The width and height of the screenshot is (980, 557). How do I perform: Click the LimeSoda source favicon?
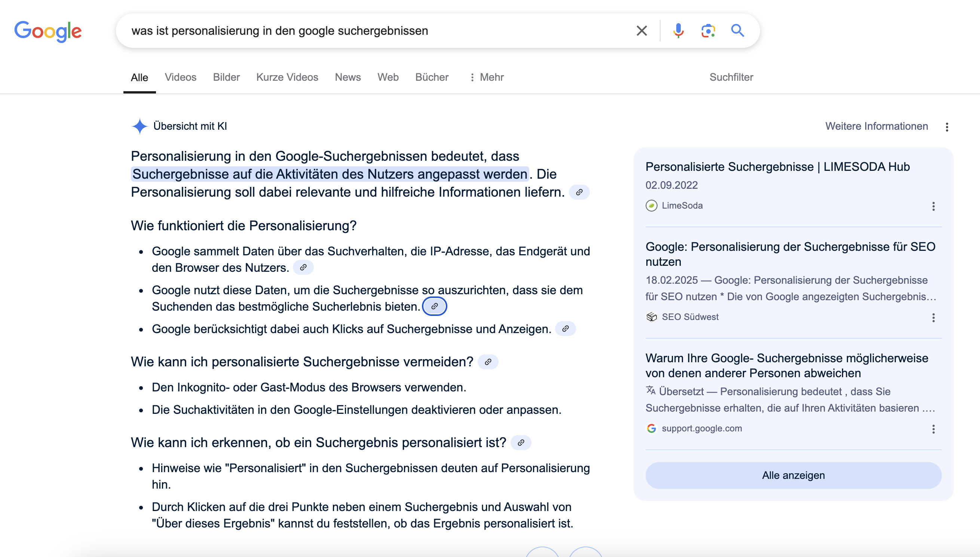652,206
